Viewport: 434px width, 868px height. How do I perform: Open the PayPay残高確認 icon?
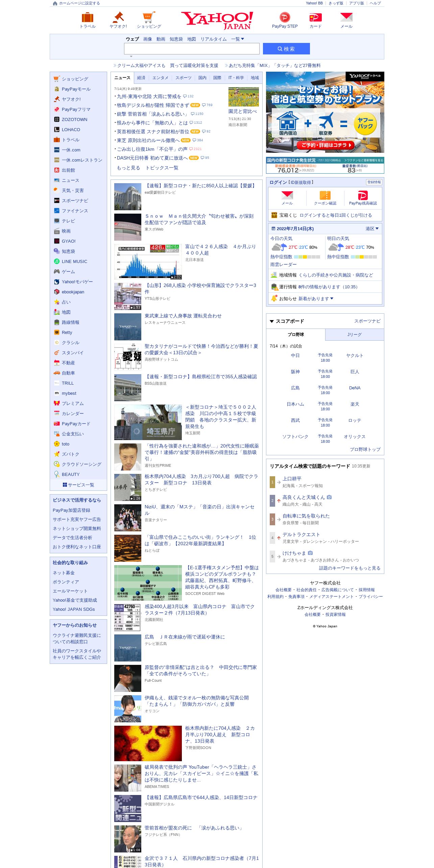(x=363, y=195)
